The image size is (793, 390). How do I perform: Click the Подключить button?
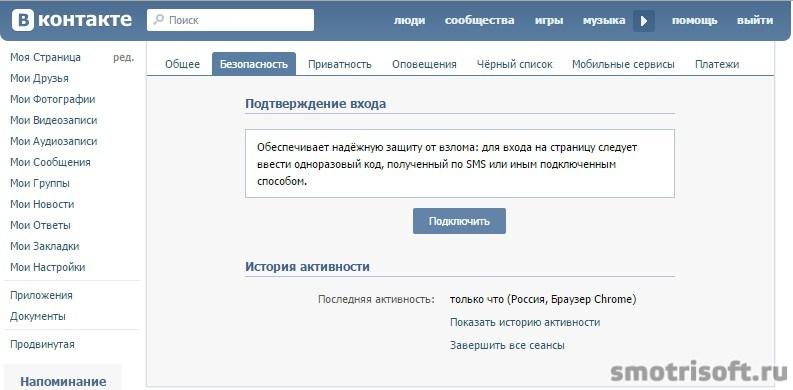[x=459, y=221]
